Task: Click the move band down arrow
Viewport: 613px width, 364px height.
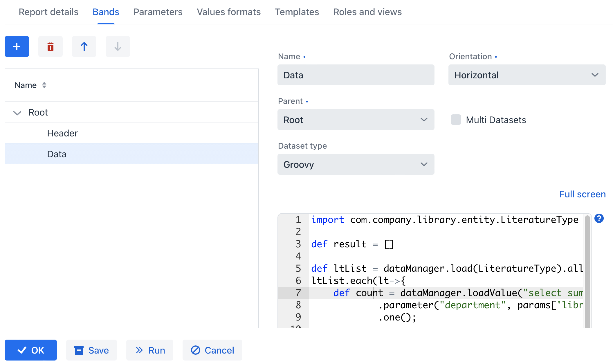Action: tap(118, 46)
